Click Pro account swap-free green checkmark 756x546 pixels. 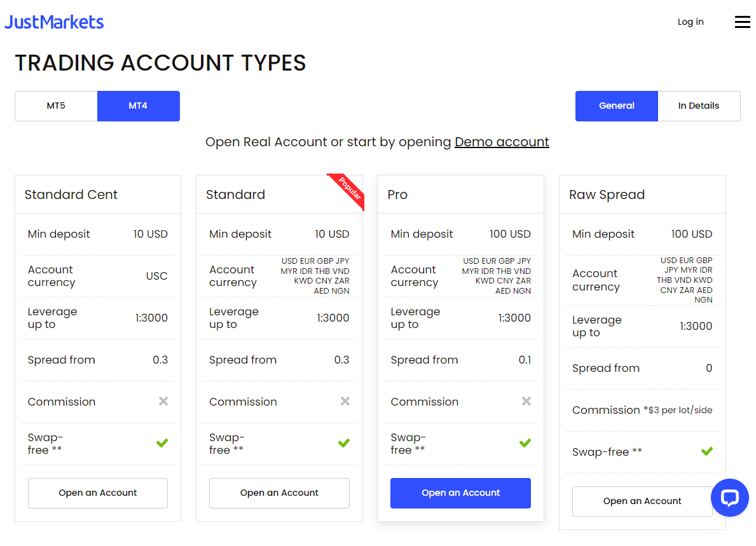click(525, 443)
